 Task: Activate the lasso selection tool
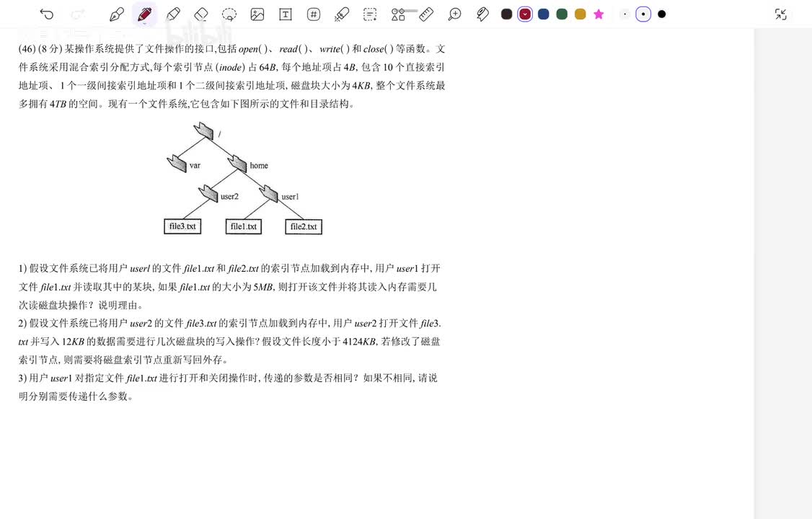pyautogui.click(x=229, y=14)
